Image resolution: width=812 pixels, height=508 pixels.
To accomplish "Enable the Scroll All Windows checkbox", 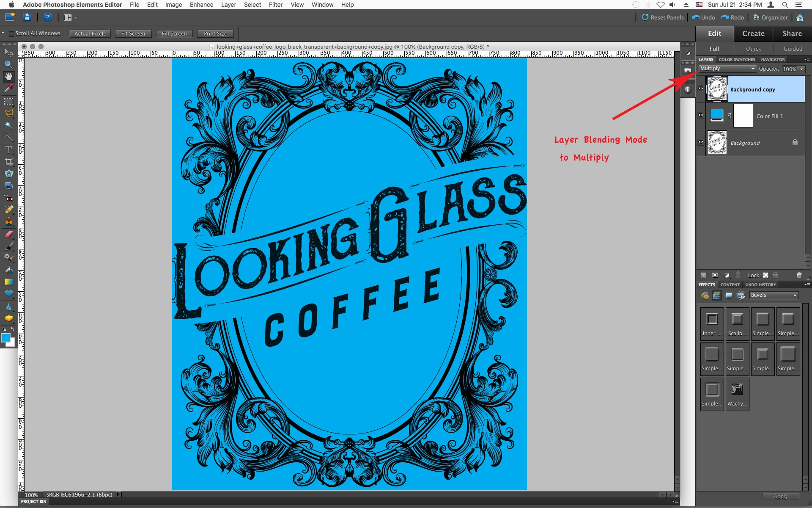I will 12,33.
